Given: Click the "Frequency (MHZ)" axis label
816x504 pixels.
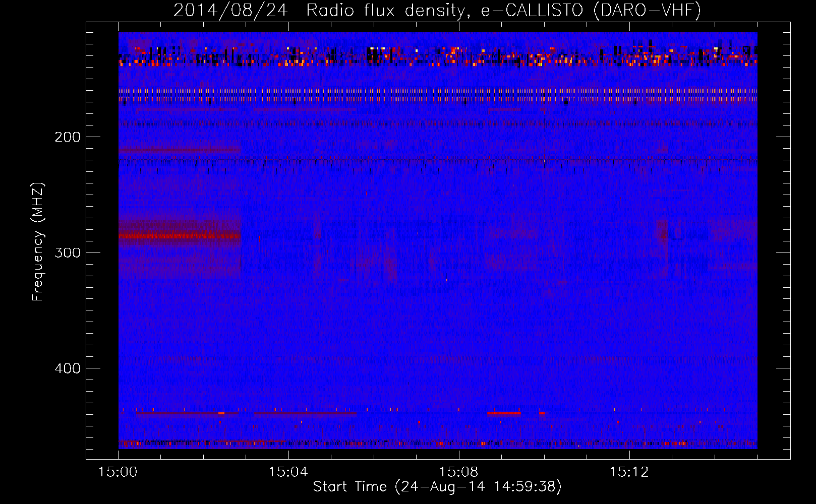Looking at the screenshot, I should coord(38,241).
